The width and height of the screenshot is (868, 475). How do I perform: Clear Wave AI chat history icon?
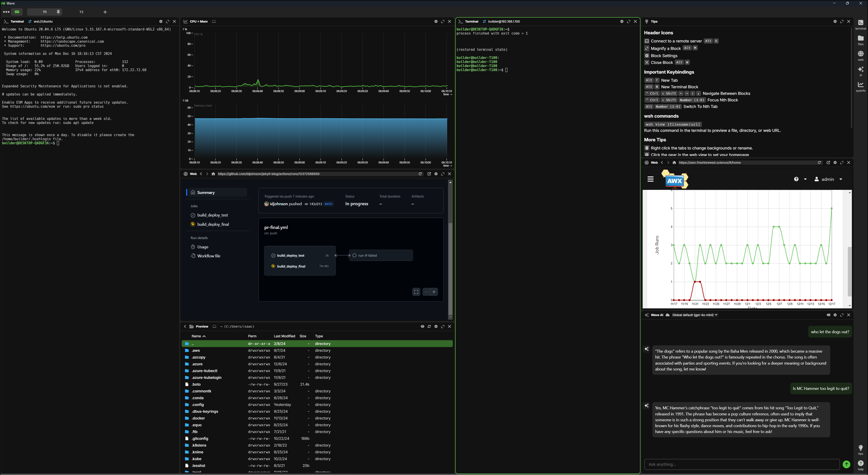pyautogui.click(x=828, y=315)
